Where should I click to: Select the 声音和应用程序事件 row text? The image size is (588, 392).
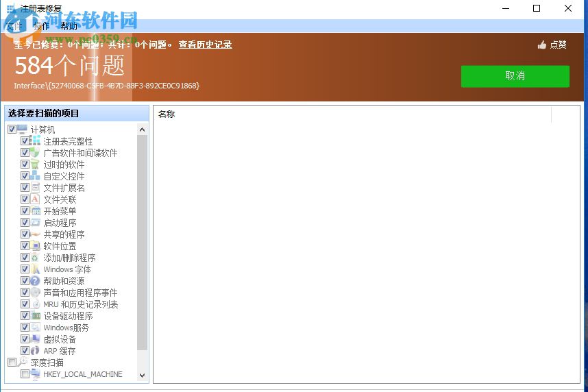[80, 293]
